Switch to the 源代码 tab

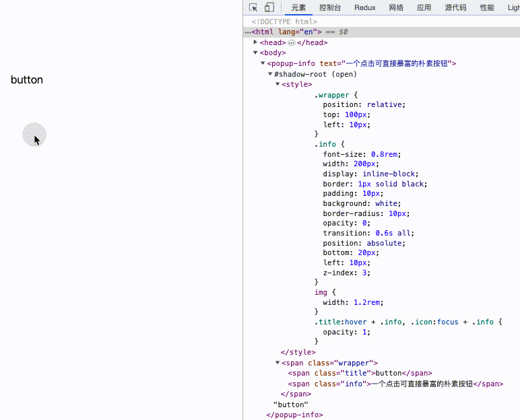point(455,7)
